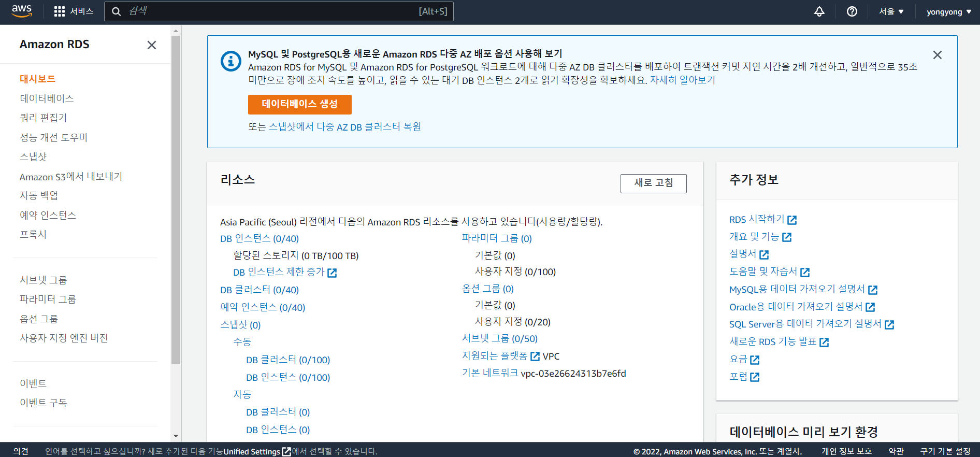Click external icon beside 지원되는 플랫폼
Screen dimensions: 980x457
[535, 356]
